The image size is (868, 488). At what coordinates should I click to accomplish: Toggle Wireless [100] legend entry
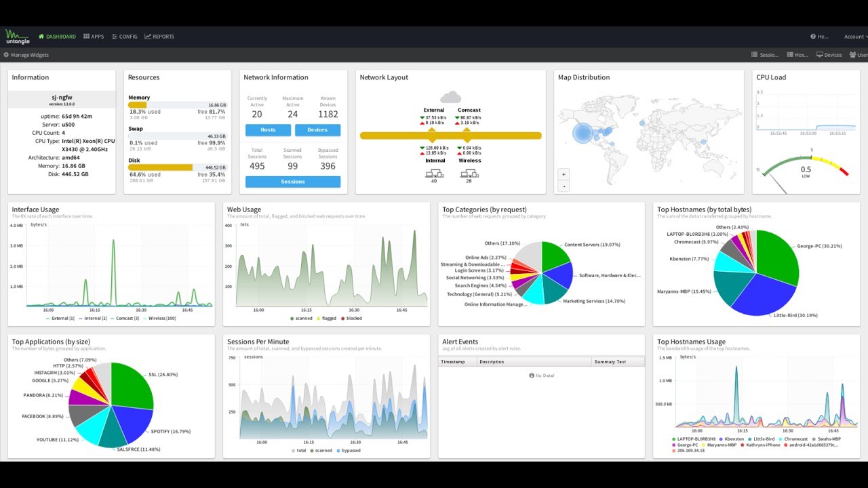click(159, 318)
